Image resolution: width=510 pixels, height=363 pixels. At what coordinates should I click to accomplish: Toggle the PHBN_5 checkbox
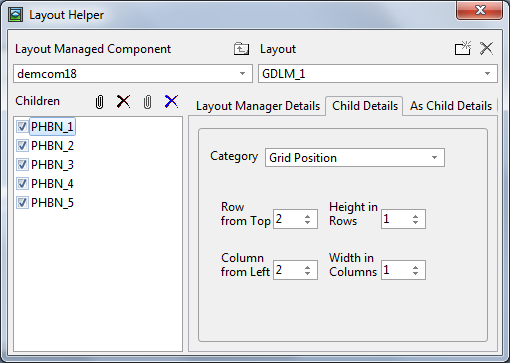coord(22,203)
